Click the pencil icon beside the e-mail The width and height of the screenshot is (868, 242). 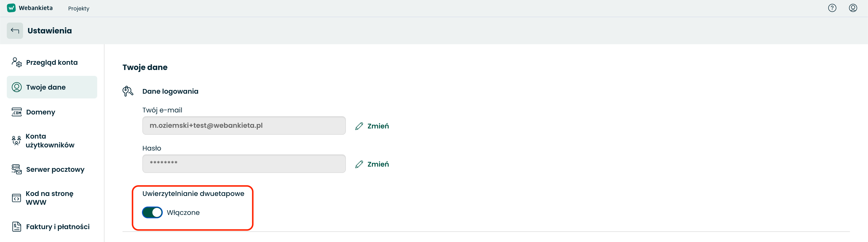359,126
